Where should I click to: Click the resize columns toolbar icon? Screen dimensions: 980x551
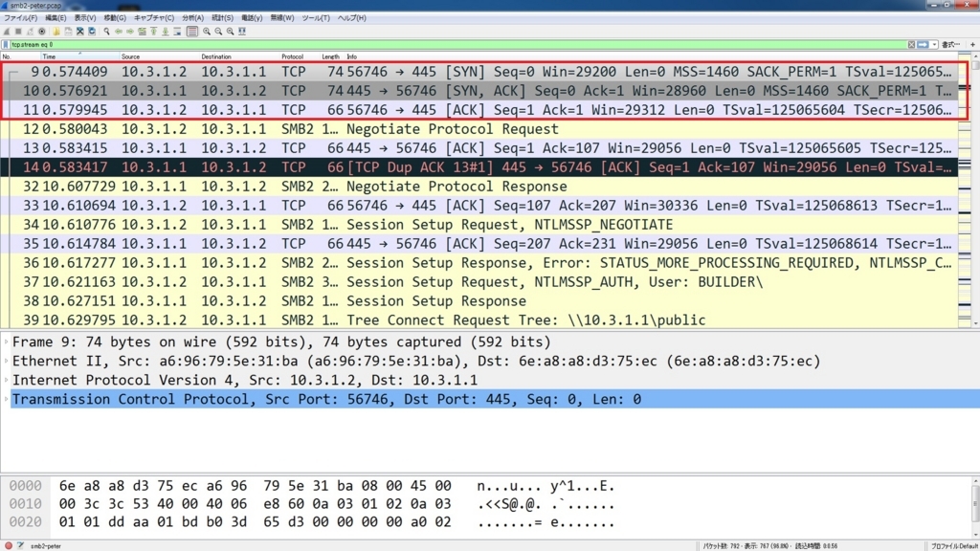242,32
